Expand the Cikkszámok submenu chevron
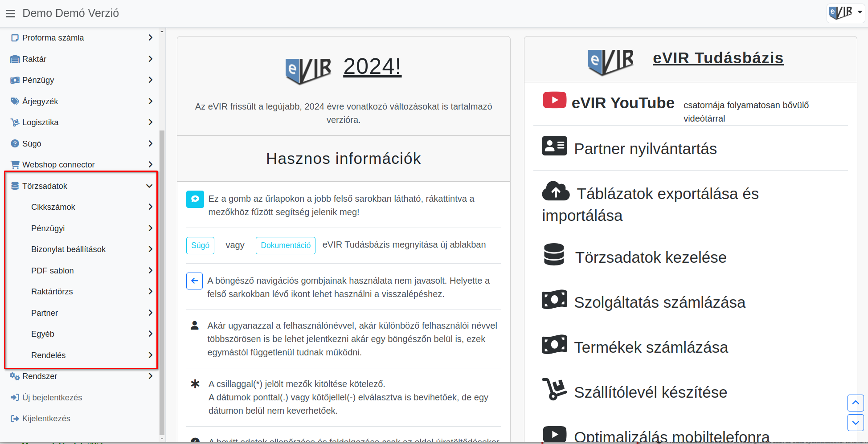 pyautogui.click(x=150, y=207)
